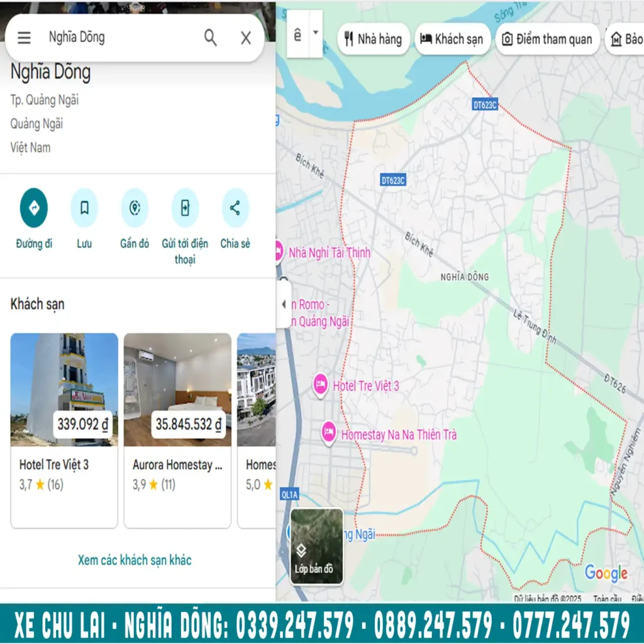Screen dimensions: 644x644
Task: Open the Hotel Tre Việt 3 listing thumbnail
Action: click(x=64, y=390)
